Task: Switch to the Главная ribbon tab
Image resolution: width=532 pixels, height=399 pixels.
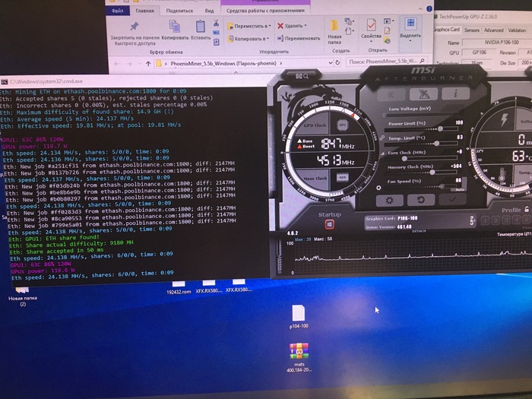Action: click(x=145, y=11)
